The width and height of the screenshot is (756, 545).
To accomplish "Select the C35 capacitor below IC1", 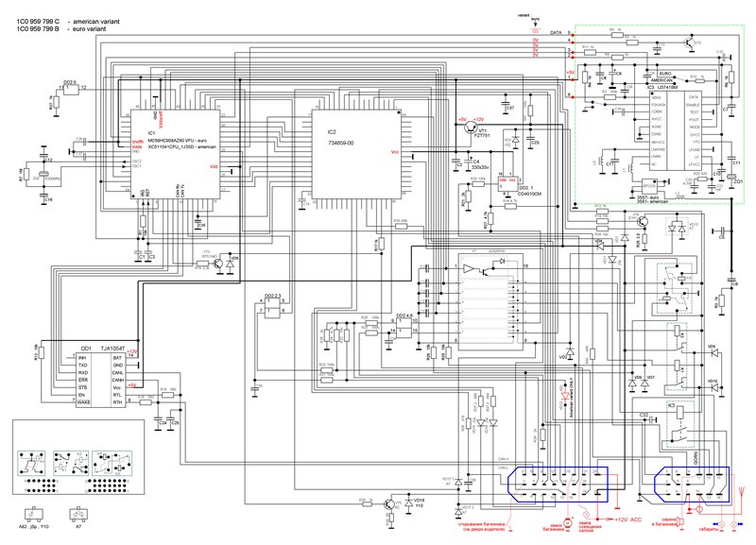I will coord(197,220).
